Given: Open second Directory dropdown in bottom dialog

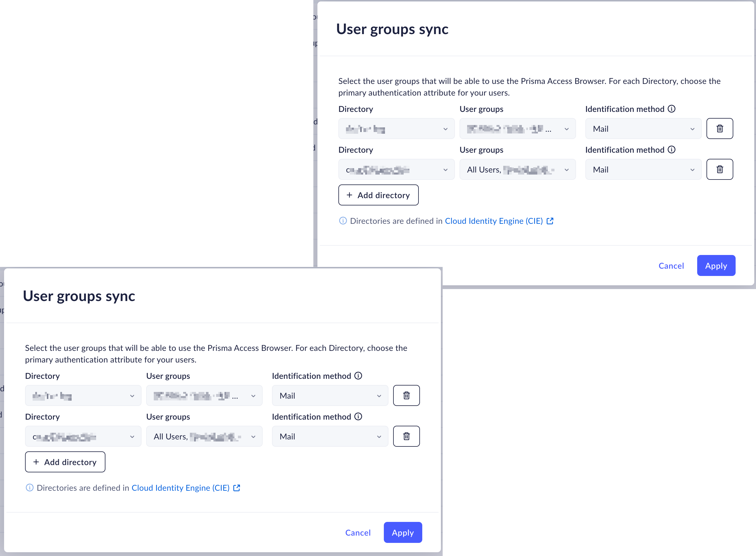Looking at the screenshot, I should point(83,436).
